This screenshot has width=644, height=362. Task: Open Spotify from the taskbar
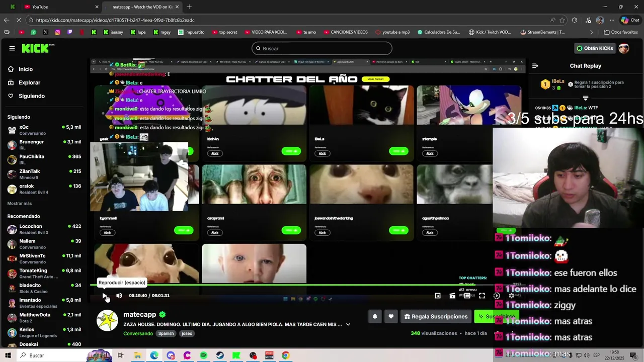[x=203, y=355]
